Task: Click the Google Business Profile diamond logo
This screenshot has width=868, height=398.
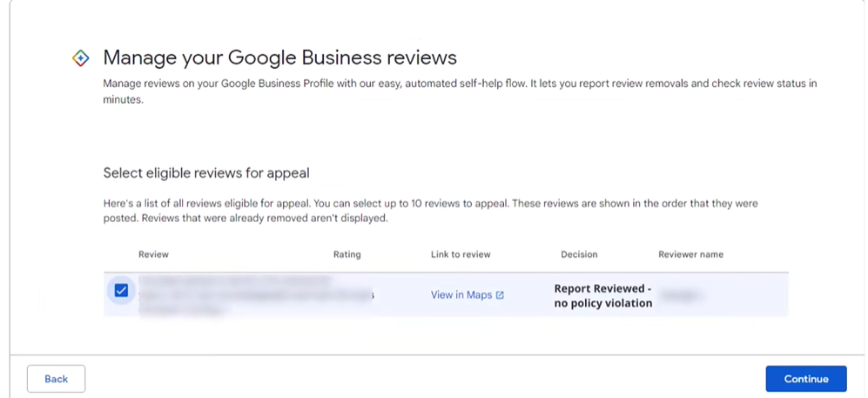Action: (80, 58)
